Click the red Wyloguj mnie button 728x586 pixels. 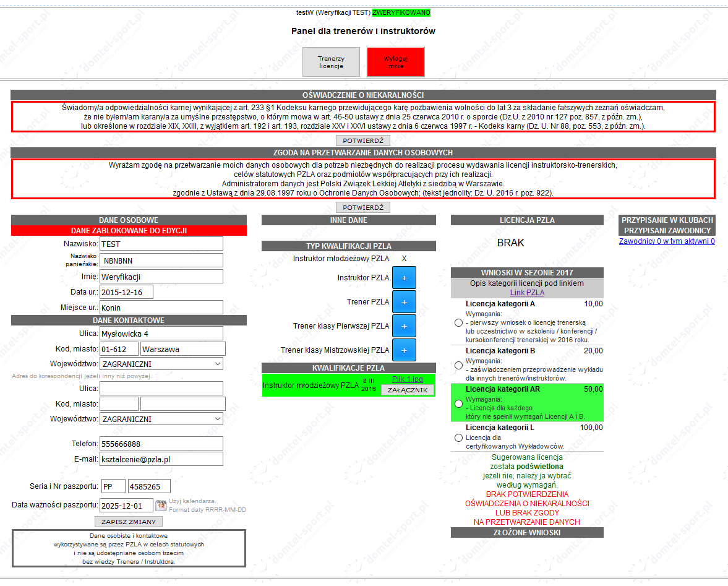click(396, 62)
